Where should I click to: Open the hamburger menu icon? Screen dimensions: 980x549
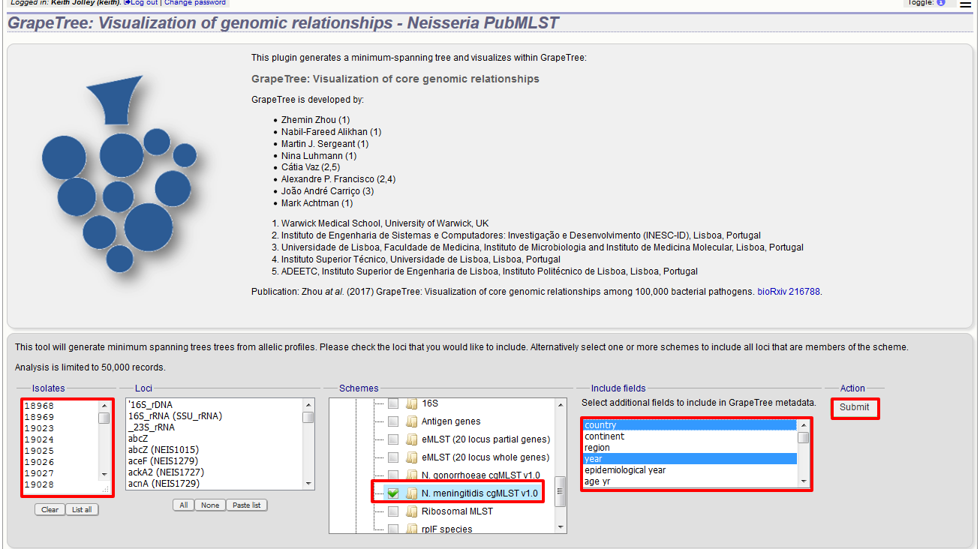coord(965,4)
